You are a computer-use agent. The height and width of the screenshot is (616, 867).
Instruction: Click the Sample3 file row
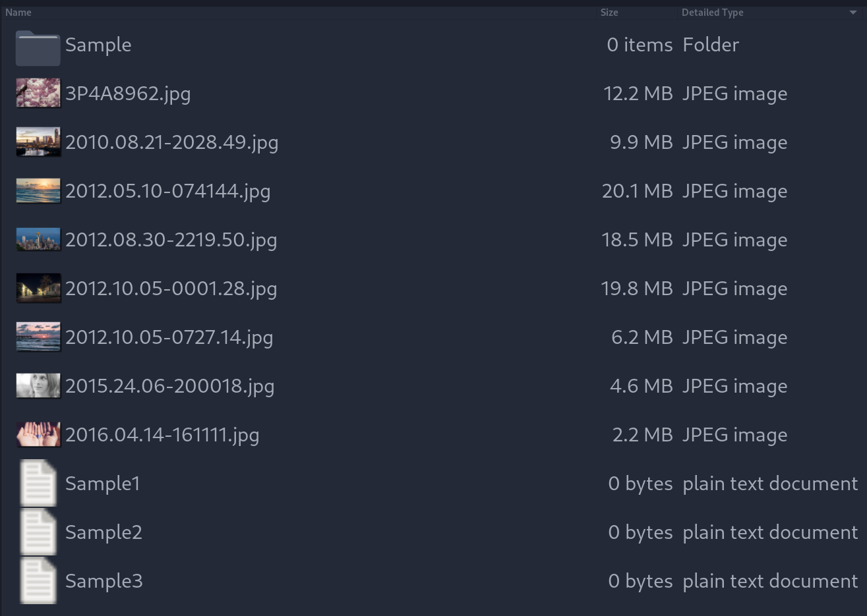(104, 580)
